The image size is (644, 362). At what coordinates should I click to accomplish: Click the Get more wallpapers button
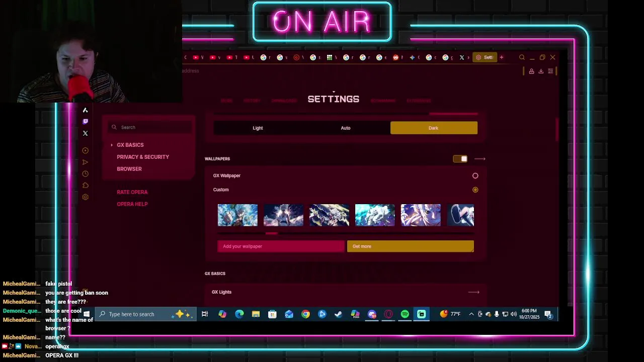411,246
